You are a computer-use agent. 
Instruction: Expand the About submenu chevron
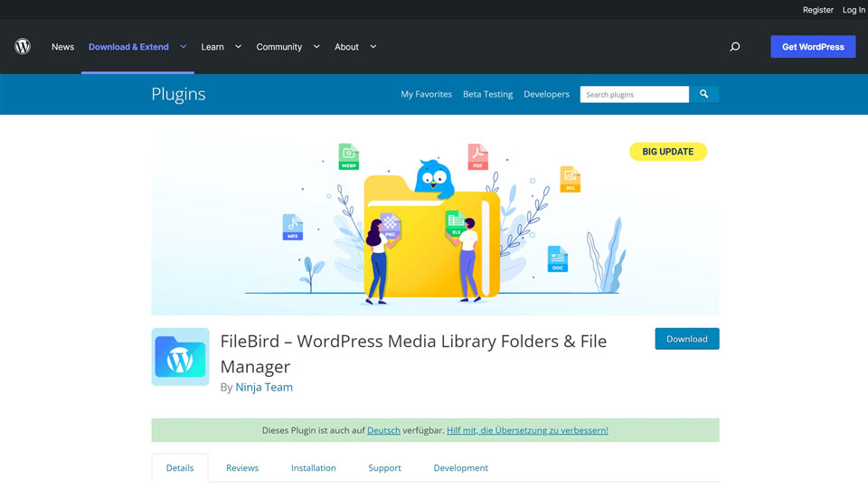click(373, 47)
